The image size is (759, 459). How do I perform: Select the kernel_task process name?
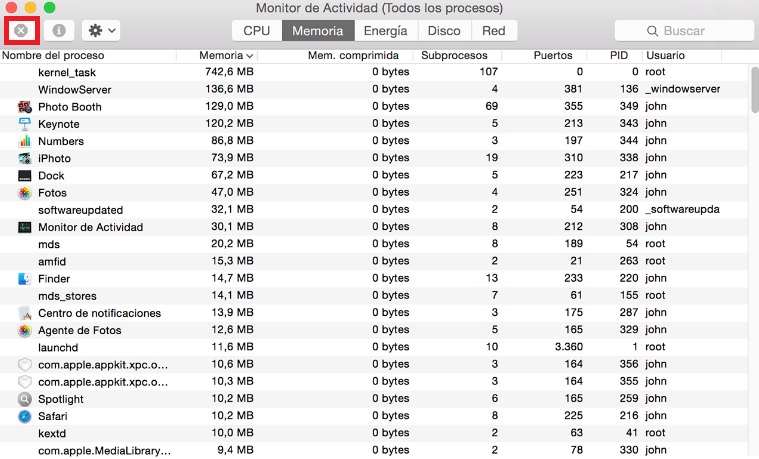pyautogui.click(x=67, y=73)
